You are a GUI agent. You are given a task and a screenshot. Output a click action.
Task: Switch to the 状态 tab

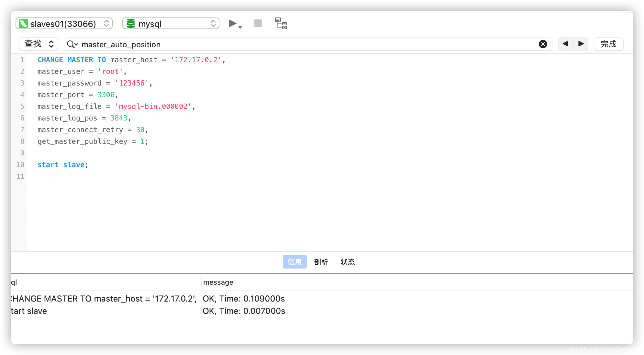[x=348, y=262]
